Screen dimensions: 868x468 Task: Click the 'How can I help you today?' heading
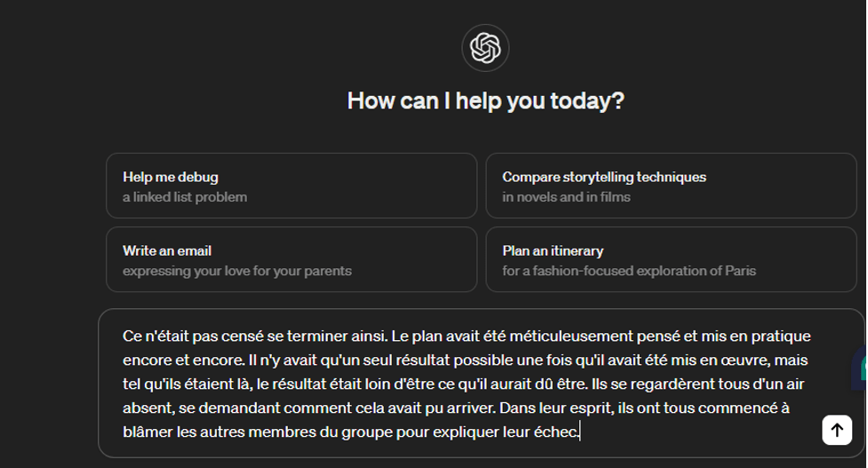[x=485, y=101]
